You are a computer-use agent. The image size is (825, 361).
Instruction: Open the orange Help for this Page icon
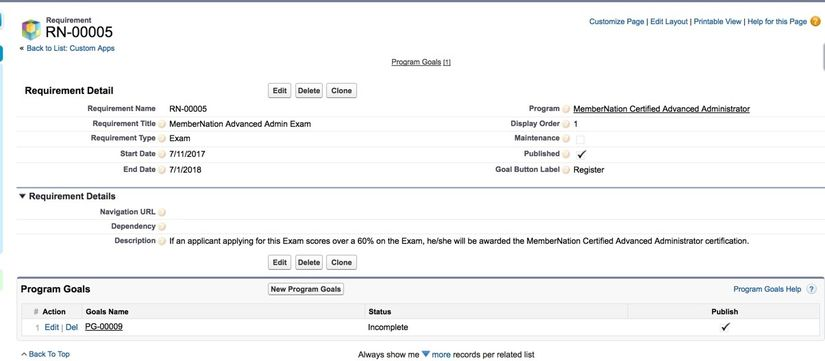click(816, 22)
